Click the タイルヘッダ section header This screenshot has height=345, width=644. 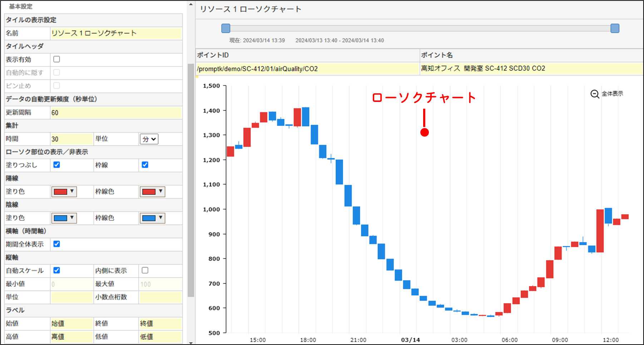[x=94, y=46]
